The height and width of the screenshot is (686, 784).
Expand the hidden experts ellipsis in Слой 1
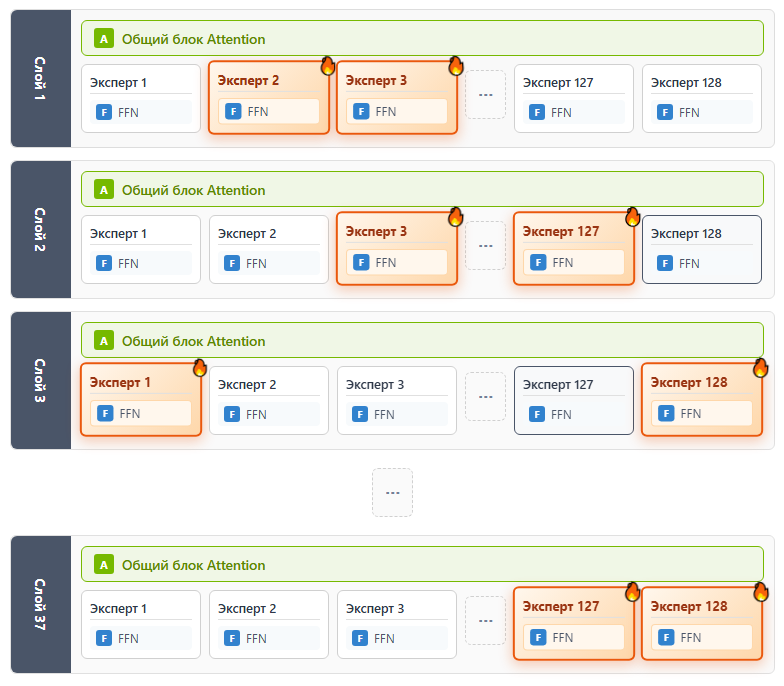(486, 95)
